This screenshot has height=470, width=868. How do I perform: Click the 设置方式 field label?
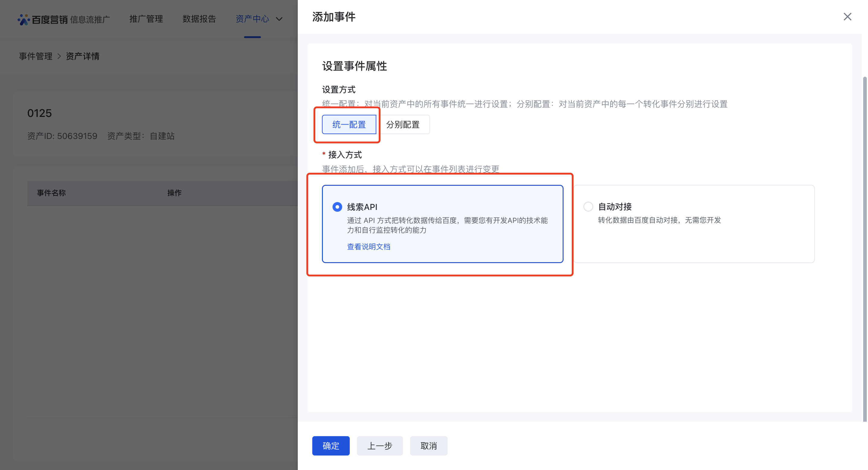(339, 90)
